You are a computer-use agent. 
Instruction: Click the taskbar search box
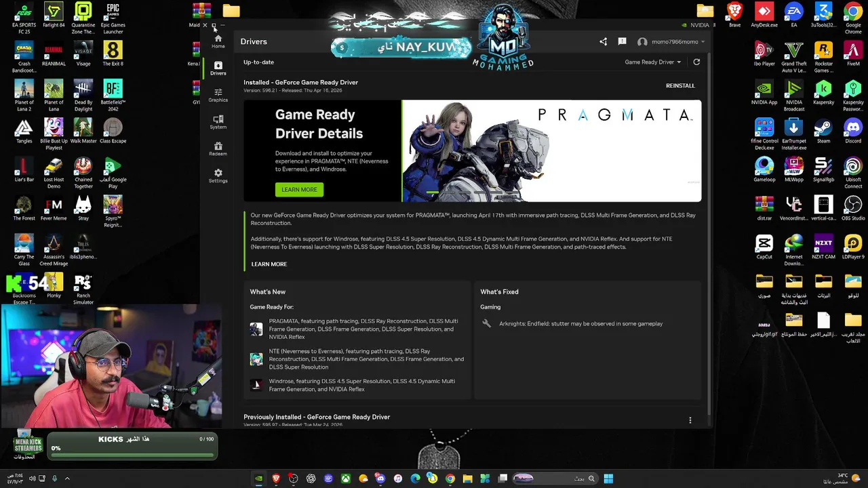pos(556,479)
